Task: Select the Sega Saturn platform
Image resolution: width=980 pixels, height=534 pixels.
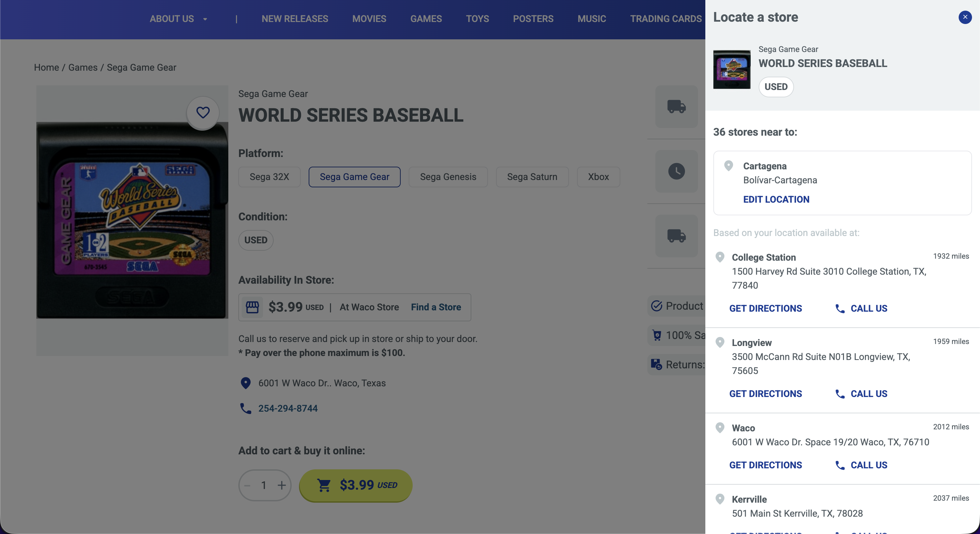Action: click(x=532, y=177)
